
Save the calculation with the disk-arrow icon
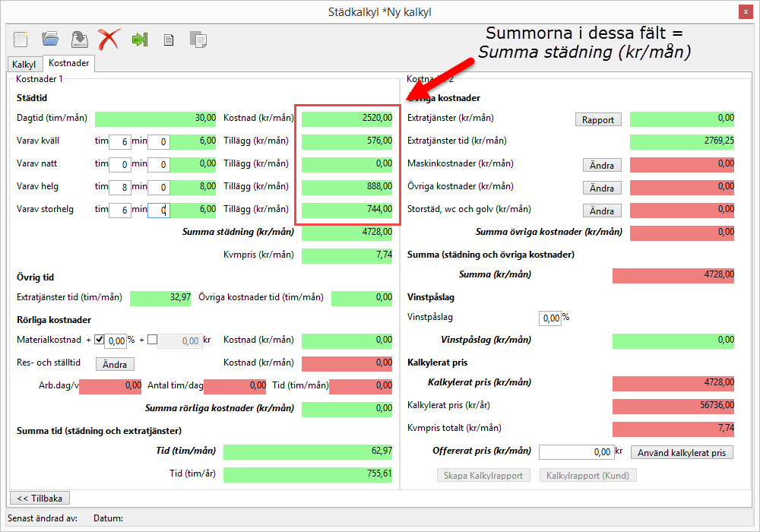79,39
